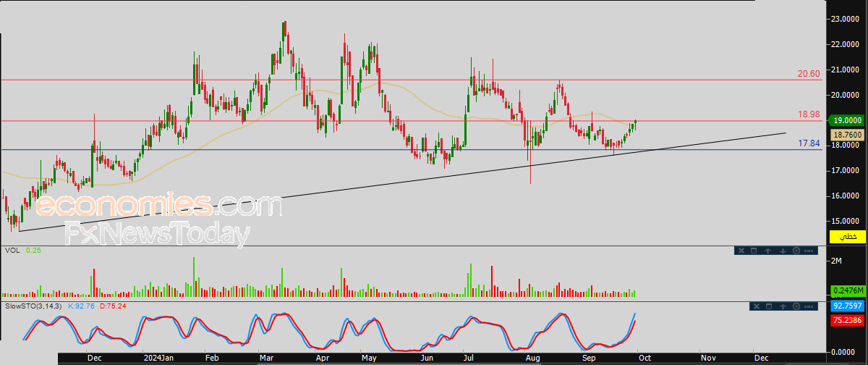Click the 22.000 price axis label
This screenshot has width=868, height=365.
pos(845,45)
